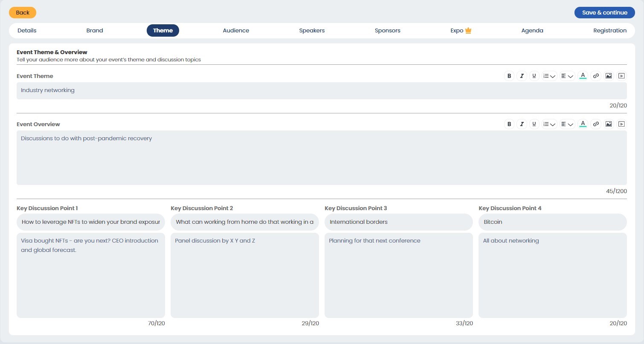The height and width of the screenshot is (344, 644).
Task: Go to the Details tab
Action: click(x=27, y=30)
